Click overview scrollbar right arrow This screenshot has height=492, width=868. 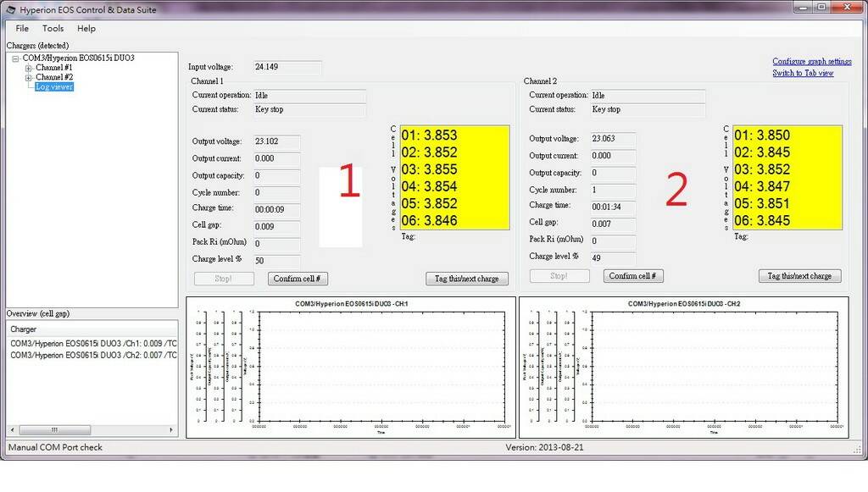point(171,429)
